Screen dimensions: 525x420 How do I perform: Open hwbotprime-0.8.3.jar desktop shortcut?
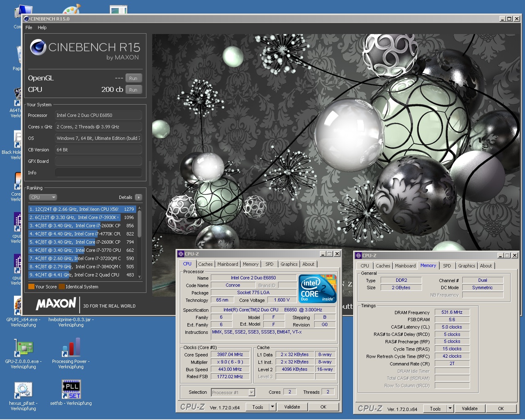71,322
